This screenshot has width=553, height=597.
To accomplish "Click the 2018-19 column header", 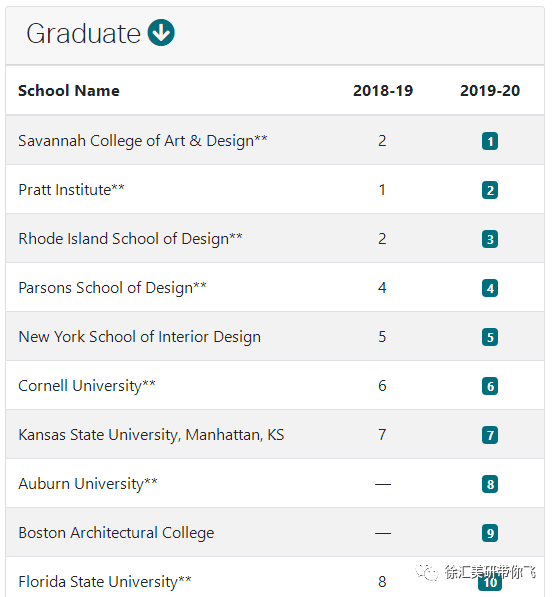I will pos(383,91).
